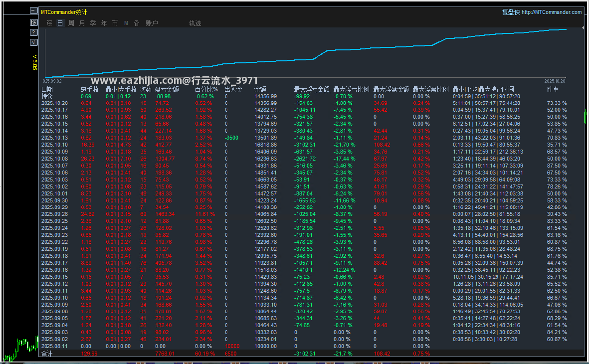Switch to the 币 currency tab
This screenshot has width=589, height=364.
(115, 23)
